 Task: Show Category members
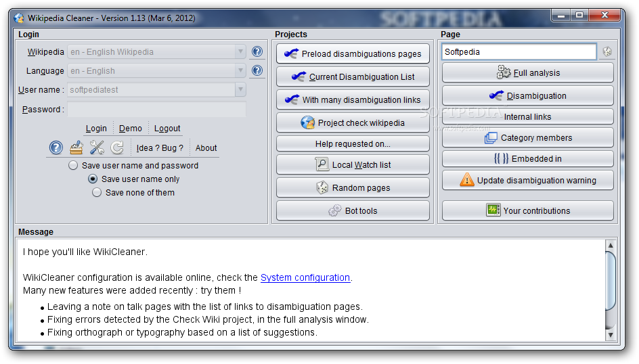528,137
